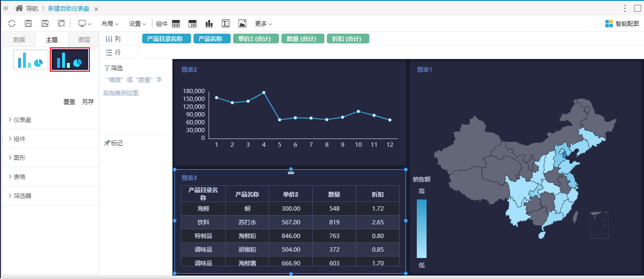Click the 846.00 price cell

tap(291, 236)
